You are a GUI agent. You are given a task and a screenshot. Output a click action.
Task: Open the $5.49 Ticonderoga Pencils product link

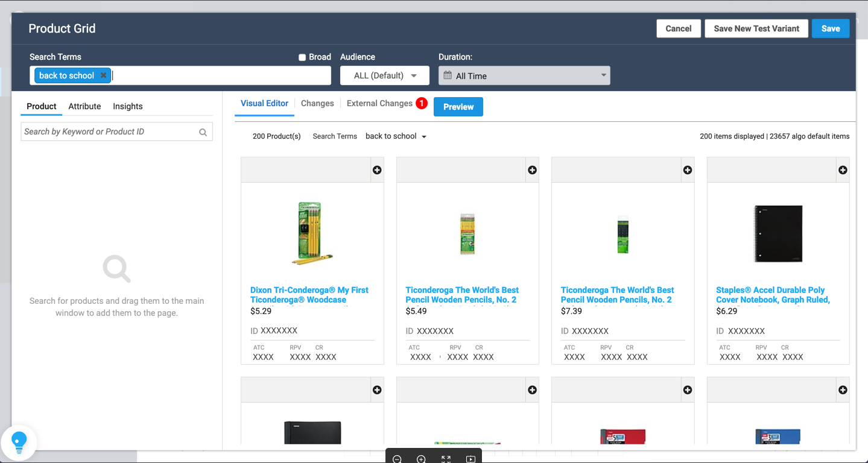pos(462,295)
